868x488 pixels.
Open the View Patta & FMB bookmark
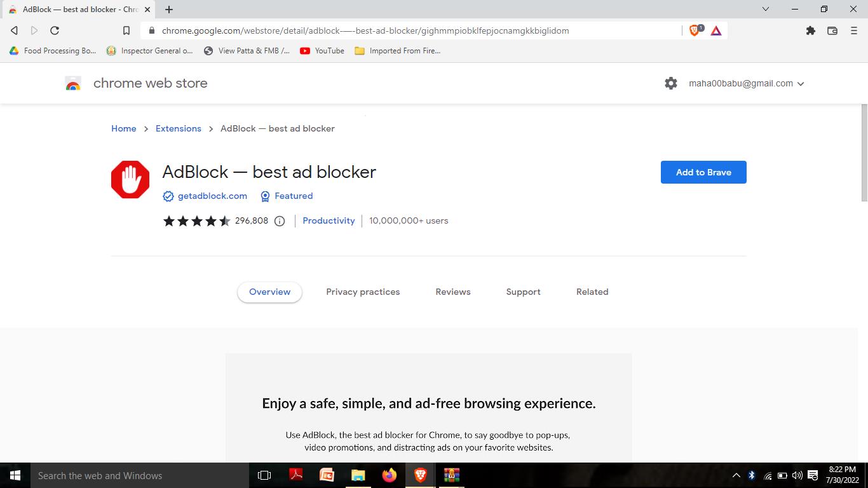[x=247, y=51]
